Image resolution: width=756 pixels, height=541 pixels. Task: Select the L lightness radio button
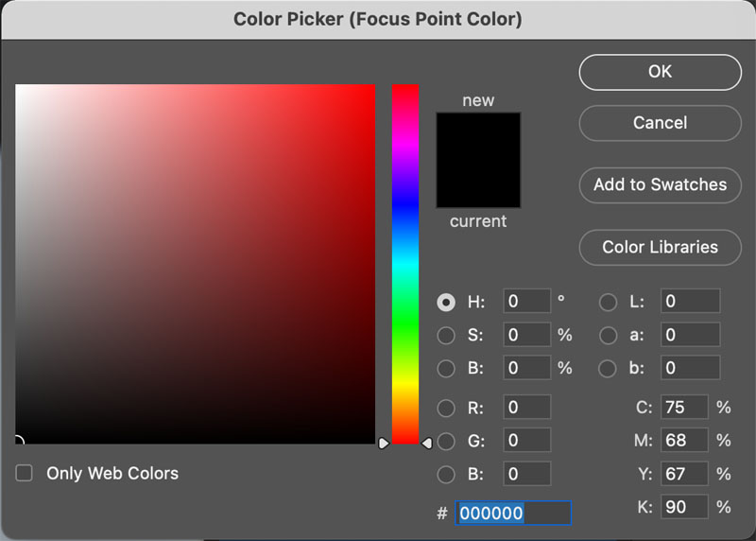point(609,302)
